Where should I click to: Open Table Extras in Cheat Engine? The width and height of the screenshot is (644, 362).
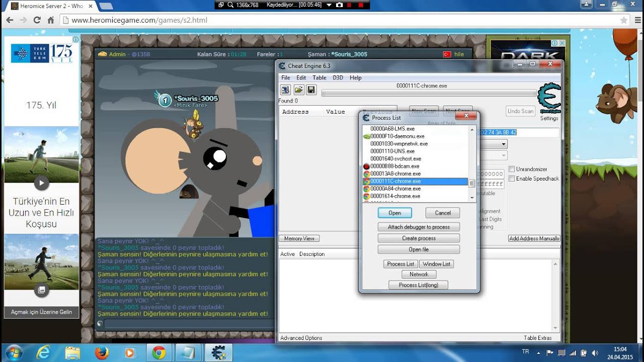(x=537, y=338)
